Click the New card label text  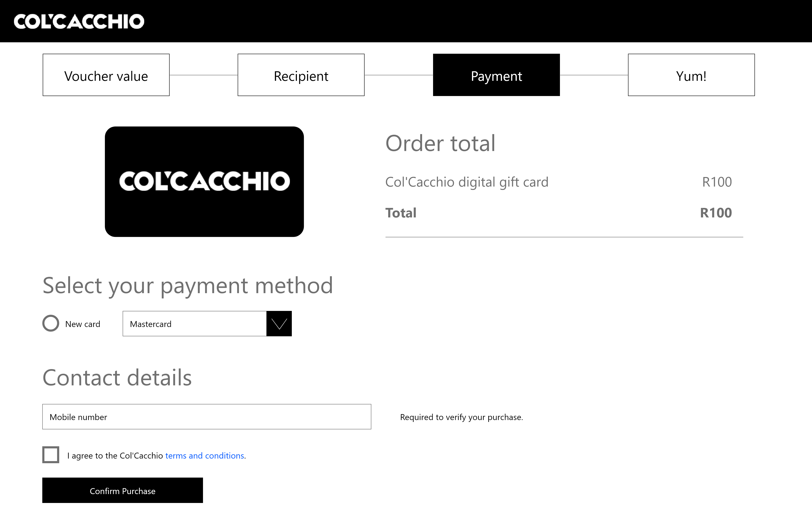pos(83,324)
